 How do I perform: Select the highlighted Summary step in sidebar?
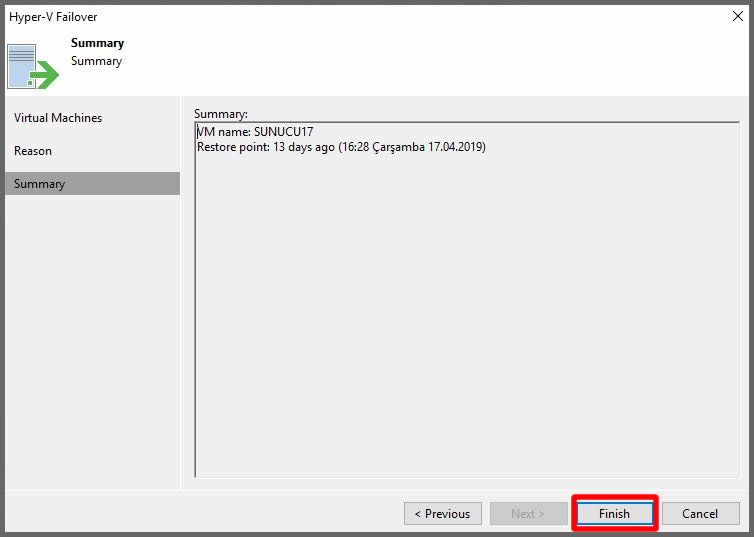(x=40, y=184)
